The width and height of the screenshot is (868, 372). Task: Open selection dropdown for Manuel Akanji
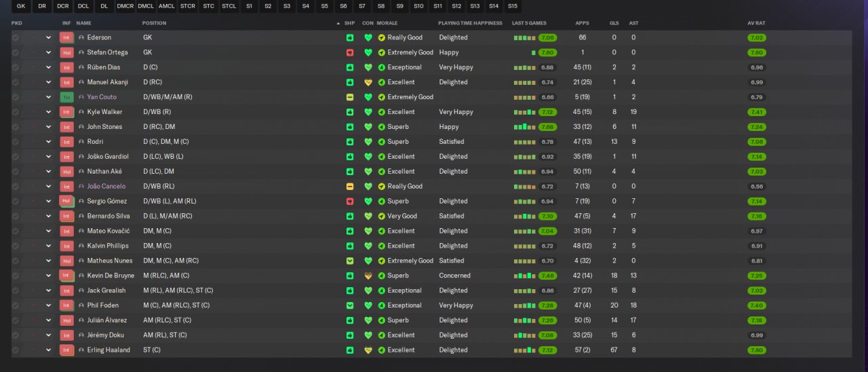[x=48, y=82]
